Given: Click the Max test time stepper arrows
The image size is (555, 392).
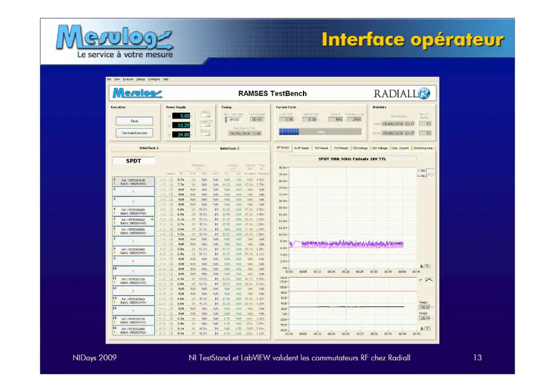Looking at the screenshot, I should click(x=226, y=120).
